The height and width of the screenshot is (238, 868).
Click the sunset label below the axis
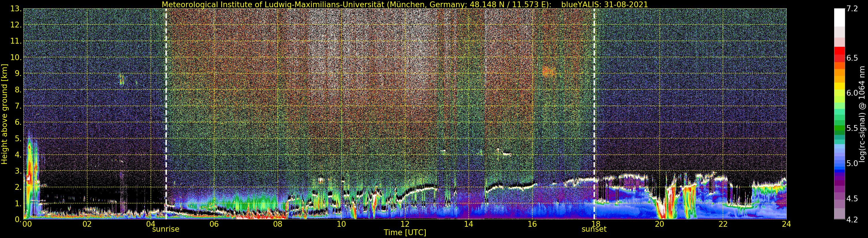(x=594, y=229)
